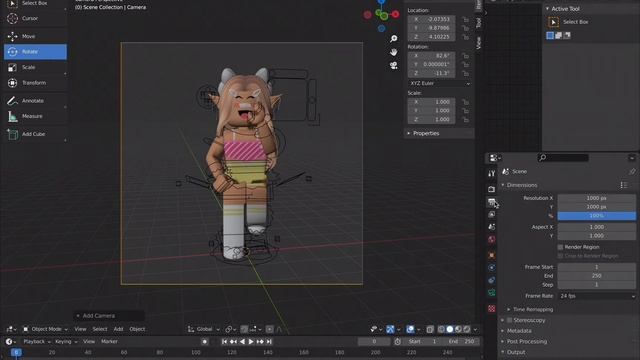
Task: Click the resolution percentage 100% slider
Action: pyautogui.click(x=597, y=216)
